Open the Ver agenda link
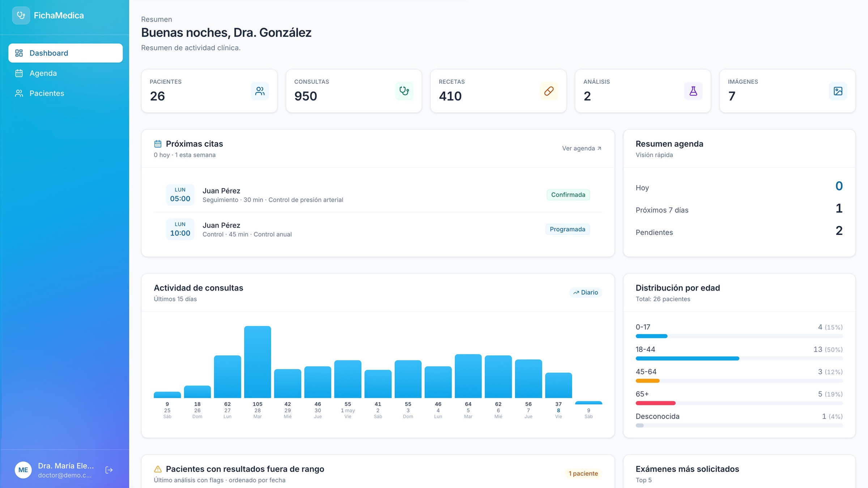 coord(582,148)
